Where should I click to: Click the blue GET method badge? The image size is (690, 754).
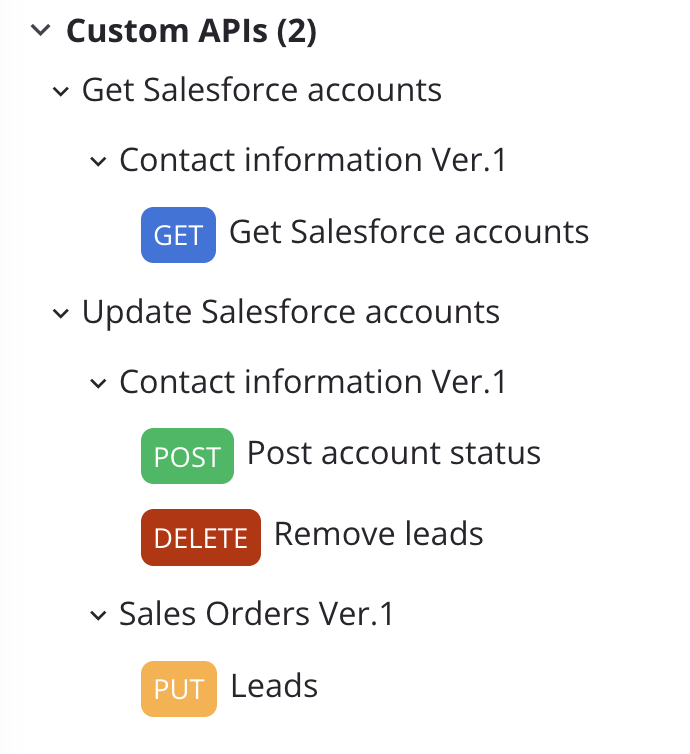coord(178,235)
